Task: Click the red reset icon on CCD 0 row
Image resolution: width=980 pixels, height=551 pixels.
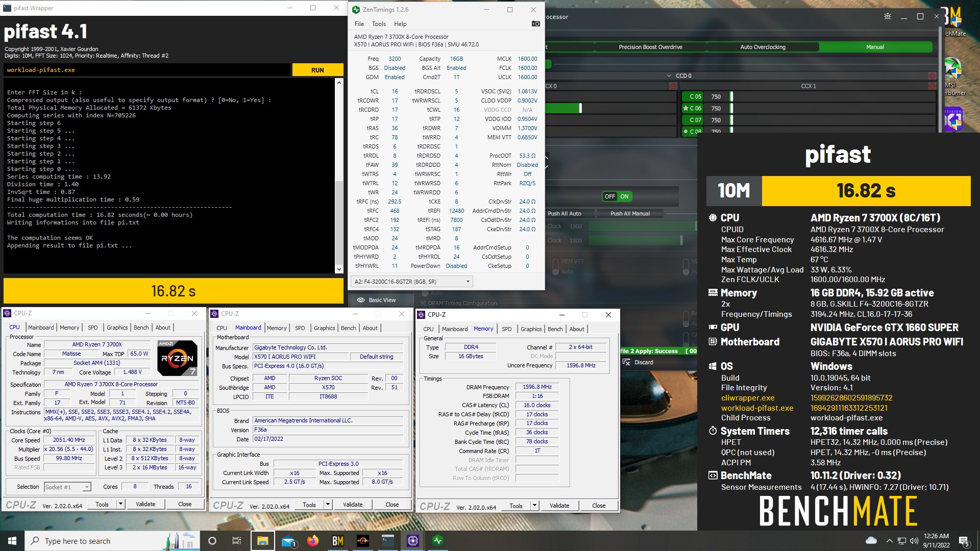Action: coord(932,76)
